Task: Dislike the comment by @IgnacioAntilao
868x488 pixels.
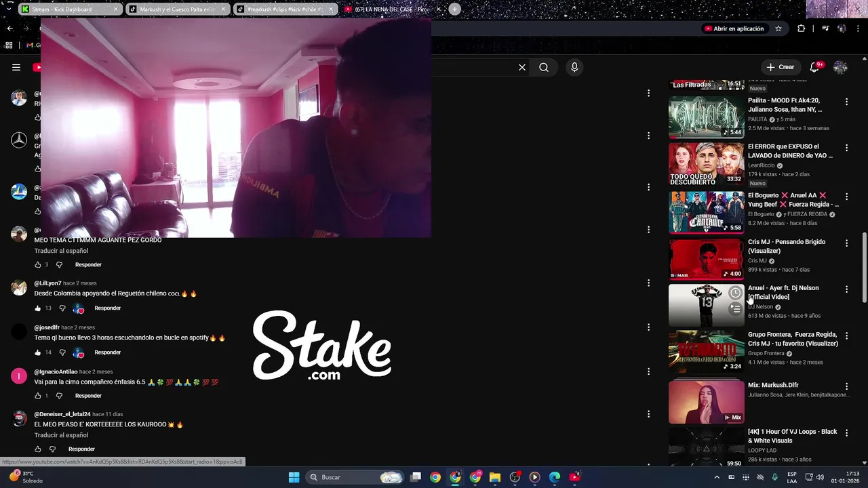Action: [x=59, y=396]
